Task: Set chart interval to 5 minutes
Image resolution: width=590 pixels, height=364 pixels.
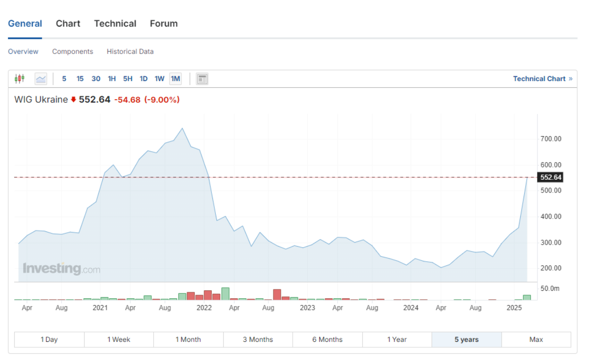Action: (64, 79)
